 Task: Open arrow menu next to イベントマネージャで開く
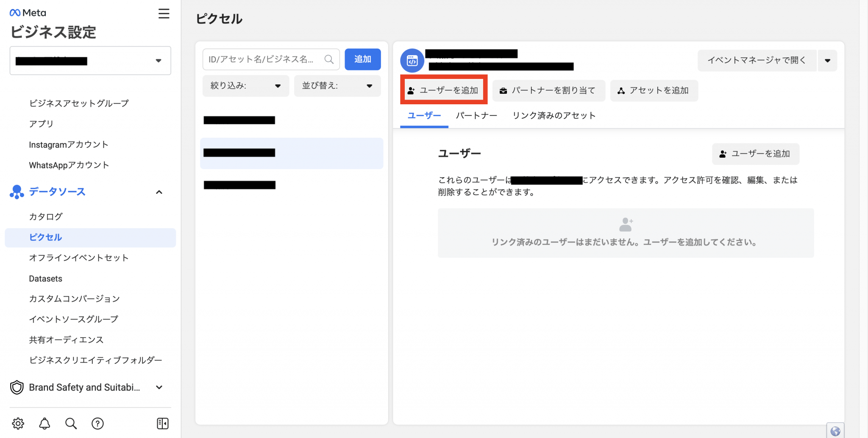tap(827, 61)
